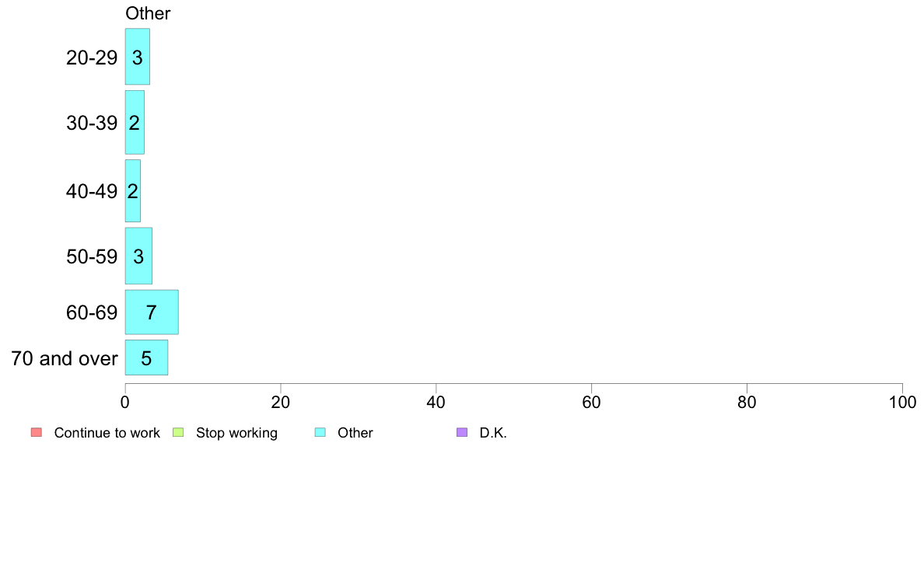The image size is (924, 572).
Task: Select the D.K. legend label
Action: pos(492,433)
